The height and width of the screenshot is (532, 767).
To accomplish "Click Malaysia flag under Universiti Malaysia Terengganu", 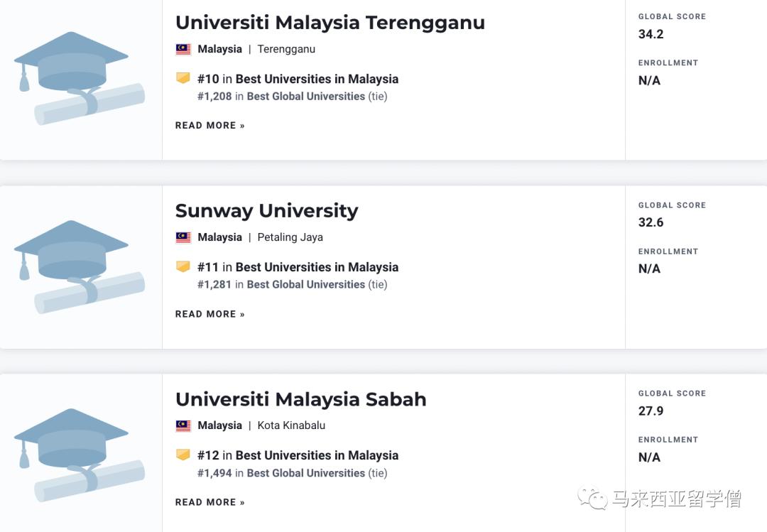I will click(x=183, y=49).
